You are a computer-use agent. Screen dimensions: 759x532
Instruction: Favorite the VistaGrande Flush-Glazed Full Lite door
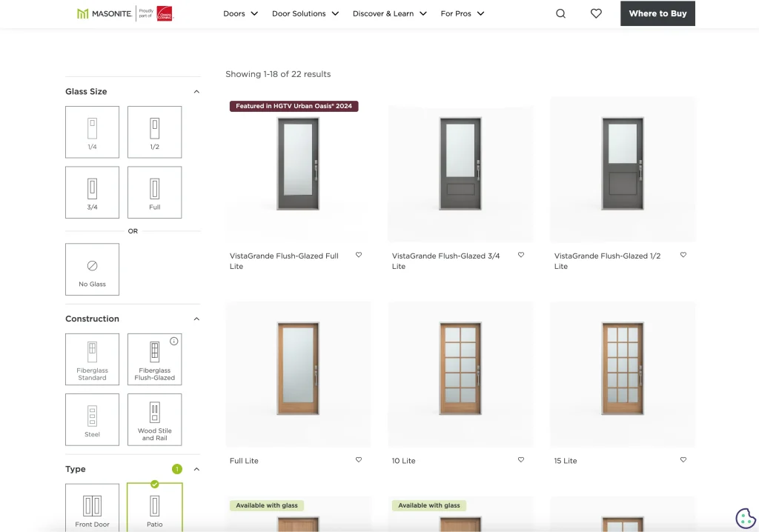point(359,254)
